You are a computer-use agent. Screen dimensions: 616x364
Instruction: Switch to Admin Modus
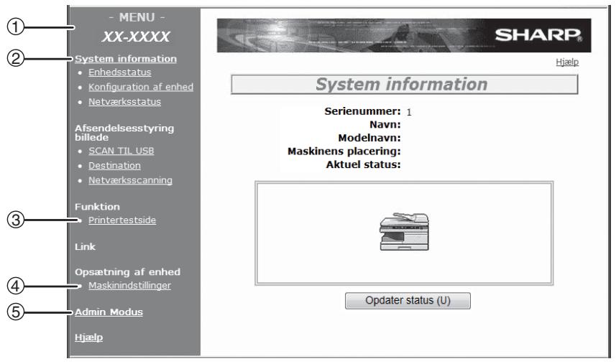[109, 312]
